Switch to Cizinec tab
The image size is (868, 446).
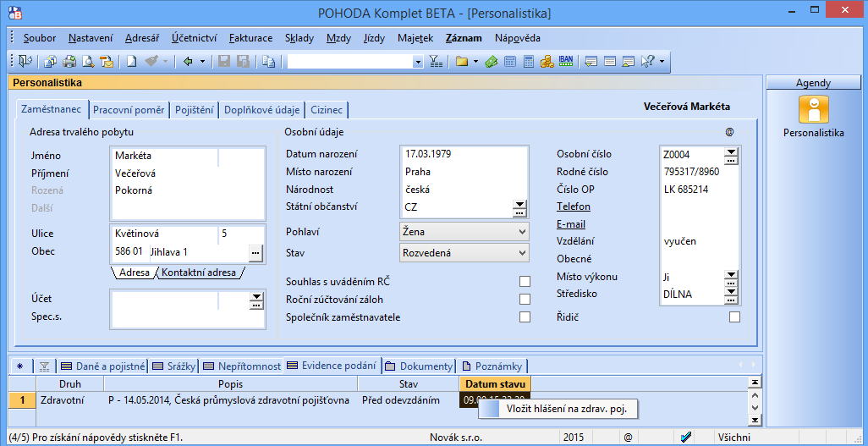[x=327, y=110]
